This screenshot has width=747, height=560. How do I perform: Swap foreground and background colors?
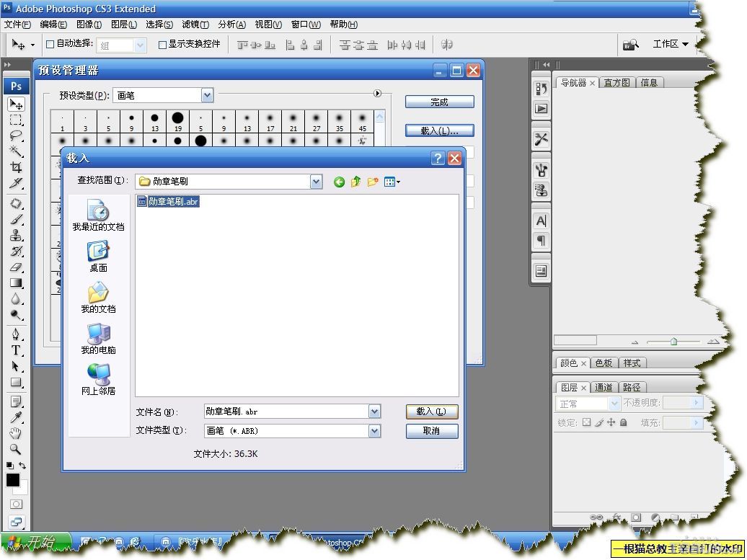(22, 466)
